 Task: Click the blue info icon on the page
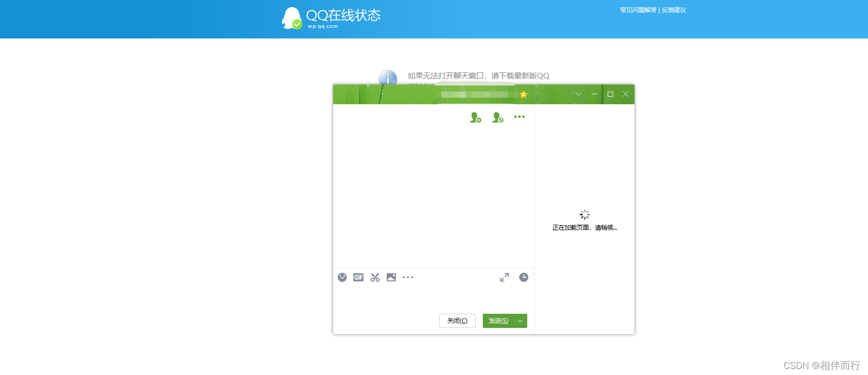388,77
